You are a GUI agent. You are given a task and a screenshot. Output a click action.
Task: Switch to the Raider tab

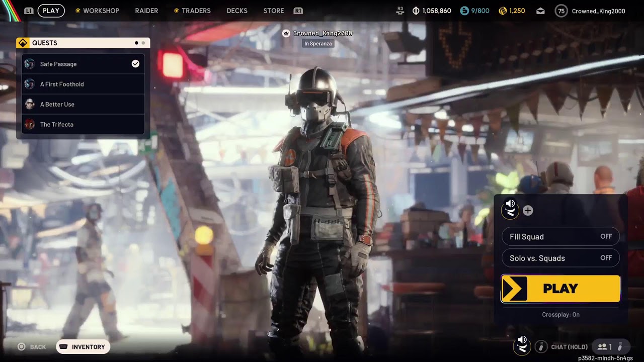click(146, 11)
